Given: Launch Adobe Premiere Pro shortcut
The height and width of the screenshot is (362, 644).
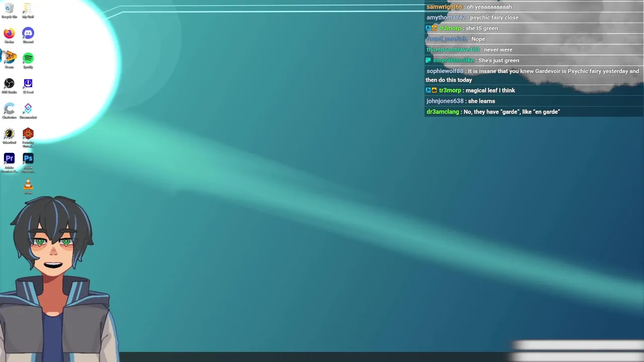Looking at the screenshot, I should coord(9,162).
